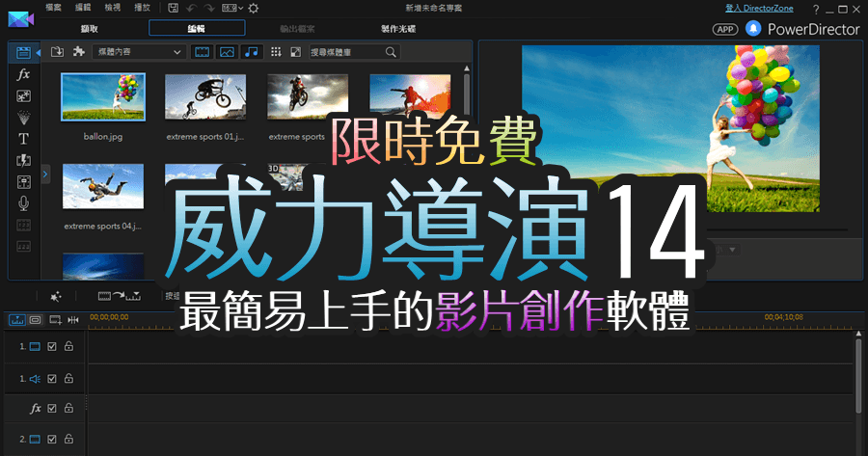The height and width of the screenshot is (456, 868).
Task: Click the library view menu grid icon
Action: (276, 51)
